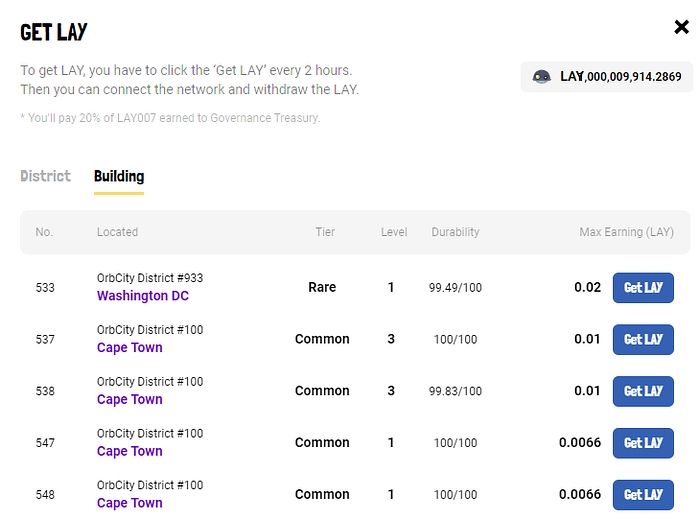Click Get LAY for building 533
The width and height of the screenshot is (700, 524).
tap(643, 288)
